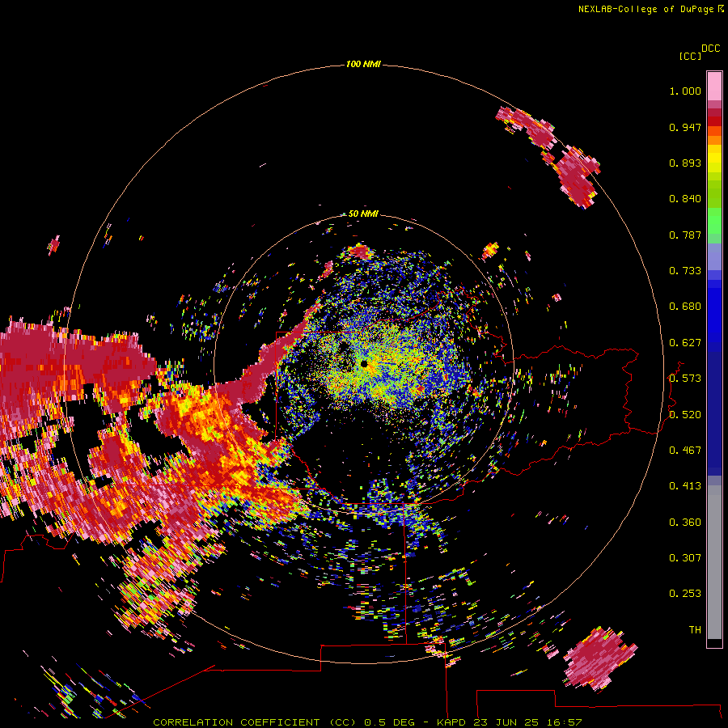The width and height of the screenshot is (728, 728).
Task: Select the 0.840 scale value
Action: [x=685, y=199]
